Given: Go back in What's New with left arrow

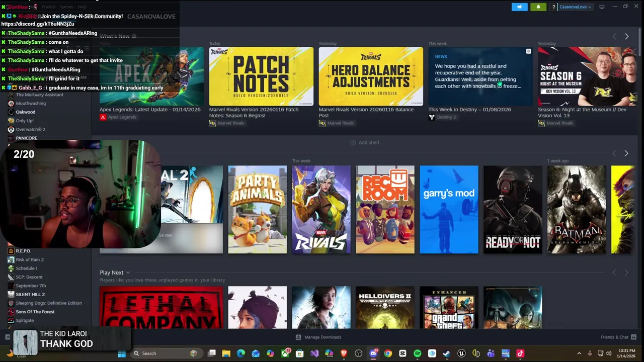Looking at the screenshot, I should click(x=614, y=36).
